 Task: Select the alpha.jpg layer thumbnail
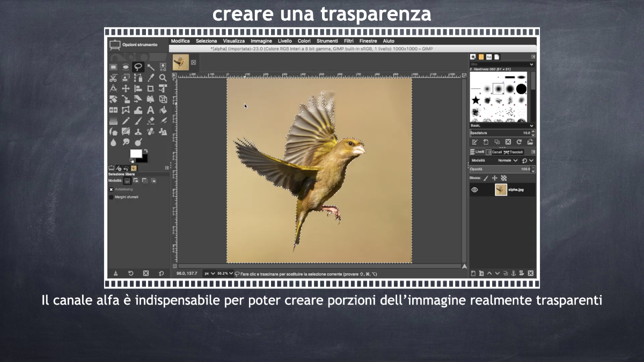pyautogui.click(x=501, y=189)
